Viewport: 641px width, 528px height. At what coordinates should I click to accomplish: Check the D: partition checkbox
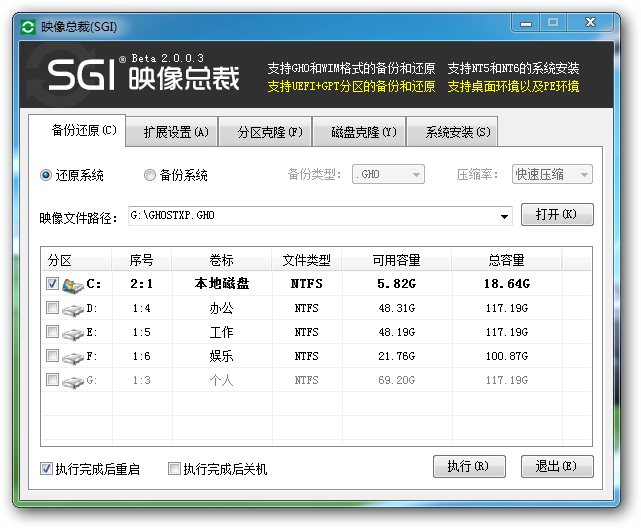click(52, 307)
